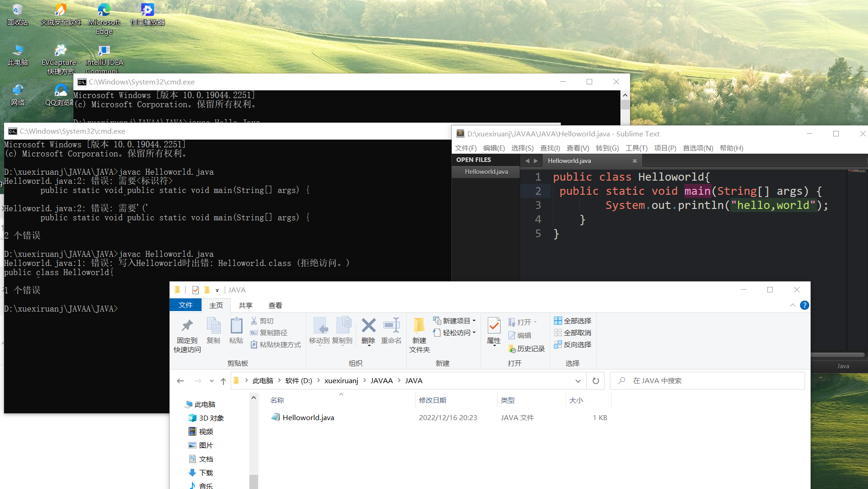The height and width of the screenshot is (489, 868).
Task: Toggle the Quick Access properties checkmark icon
Action: coord(196,290)
